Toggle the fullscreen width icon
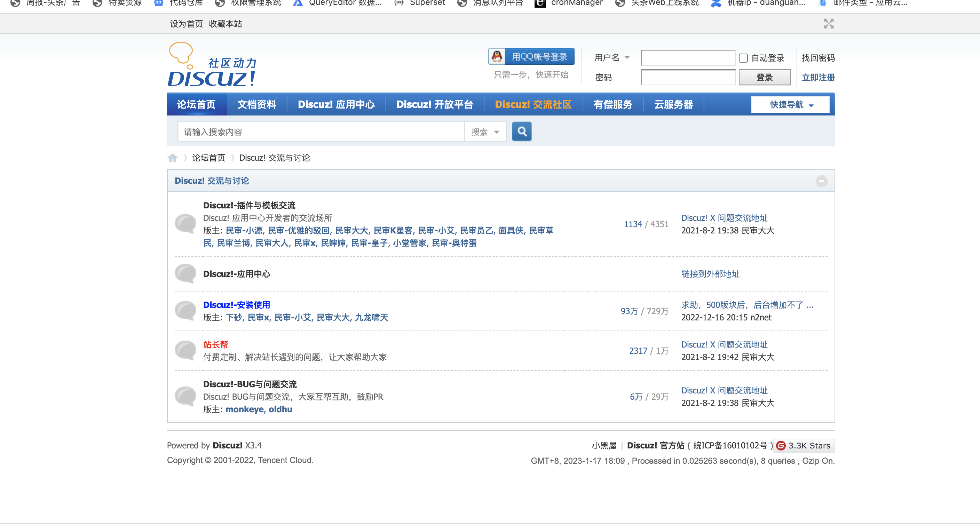Image resolution: width=980 pixels, height=526 pixels. click(829, 24)
